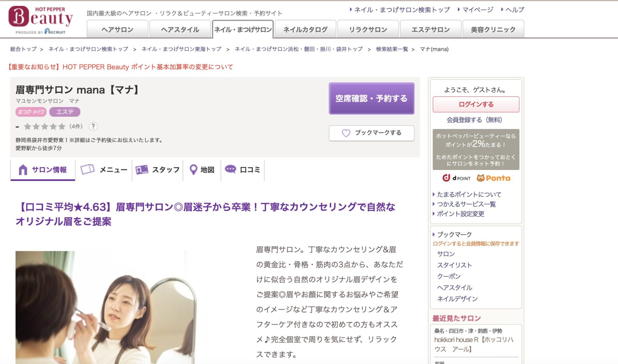Click the map pin icon for 地図
The image size is (618, 364).
click(x=193, y=170)
